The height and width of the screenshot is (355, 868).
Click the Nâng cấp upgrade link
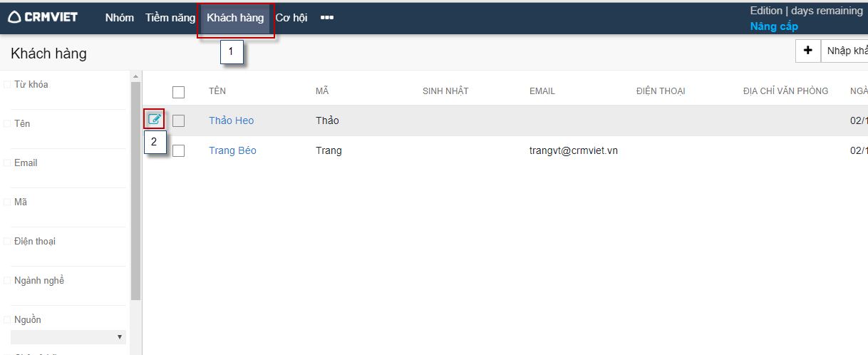tap(774, 26)
